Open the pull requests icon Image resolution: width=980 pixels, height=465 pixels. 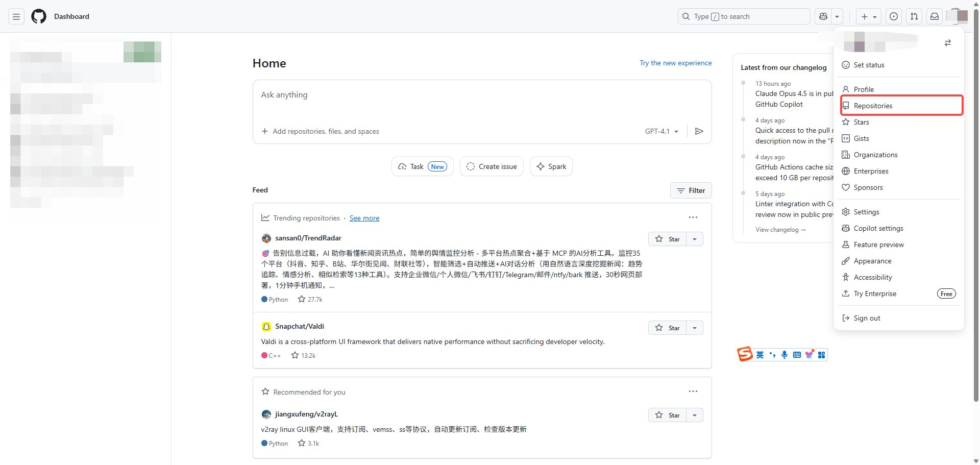click(x=914, y=16)
